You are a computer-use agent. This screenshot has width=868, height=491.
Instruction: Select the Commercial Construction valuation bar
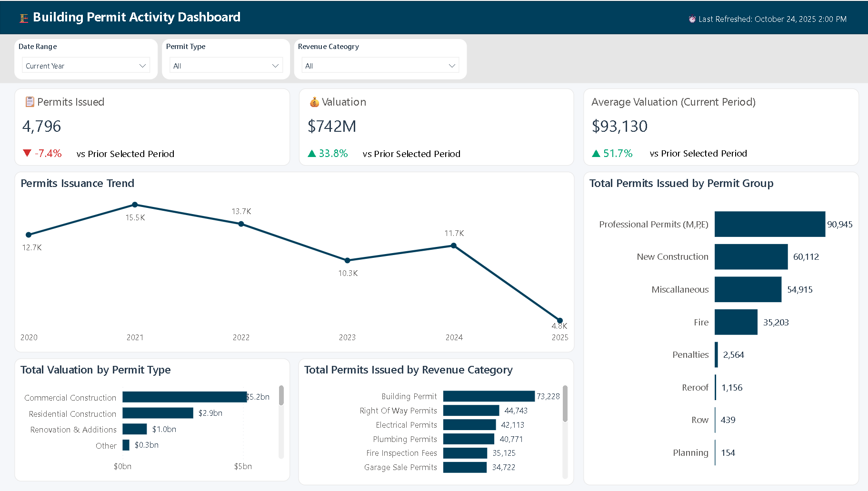(185, 397)
